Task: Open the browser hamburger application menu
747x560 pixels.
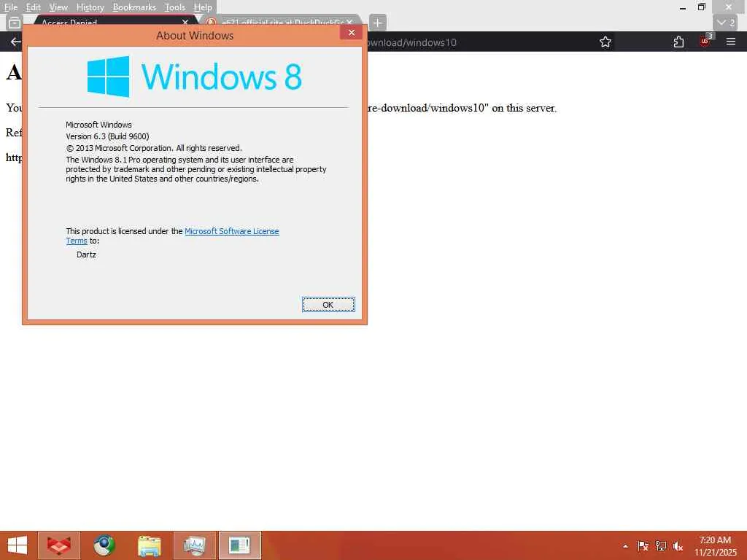Action: click(731, 42)
